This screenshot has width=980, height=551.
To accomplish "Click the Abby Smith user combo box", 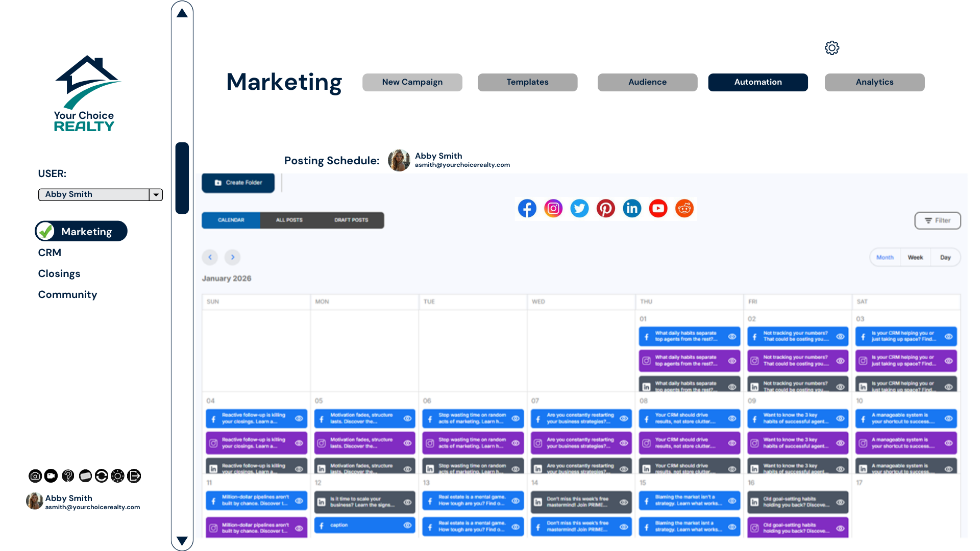I will click(x=100, y=194).
